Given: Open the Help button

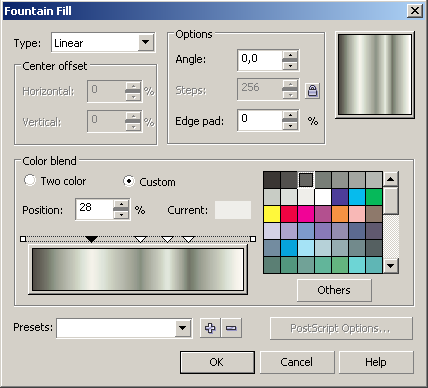Looking at the screenshot, I should tap(376, 362).
